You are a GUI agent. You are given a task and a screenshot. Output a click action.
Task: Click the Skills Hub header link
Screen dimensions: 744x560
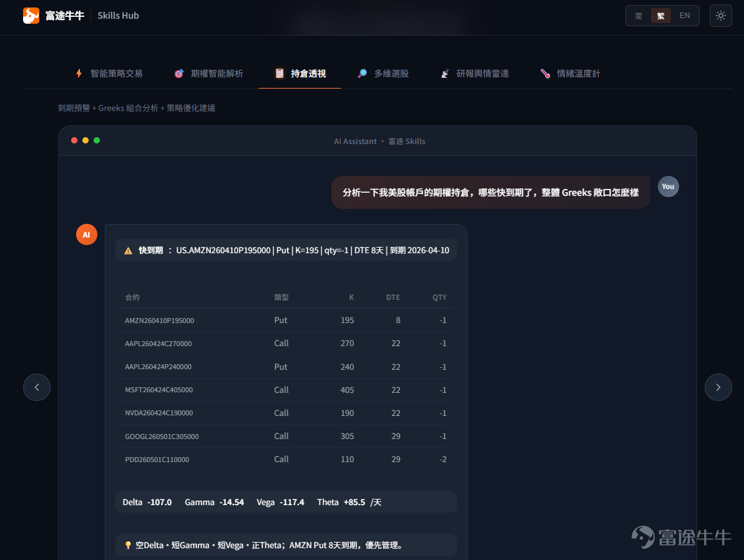pyautogui.click(x=118, y=16)
